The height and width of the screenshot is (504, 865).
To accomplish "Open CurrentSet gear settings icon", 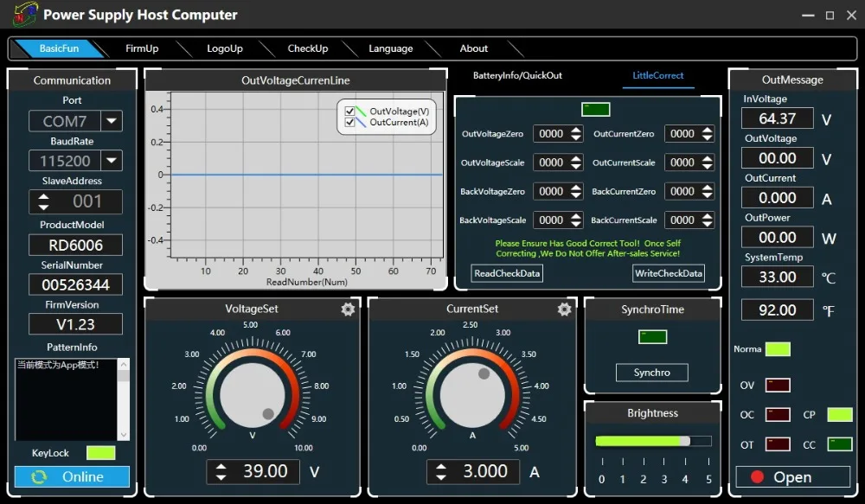I will [564, 309].
